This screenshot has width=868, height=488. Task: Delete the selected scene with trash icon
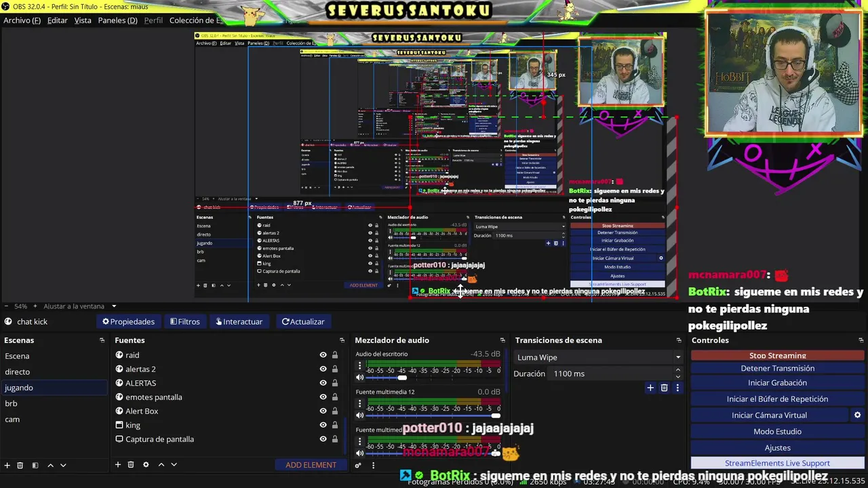tap(20, 465)
